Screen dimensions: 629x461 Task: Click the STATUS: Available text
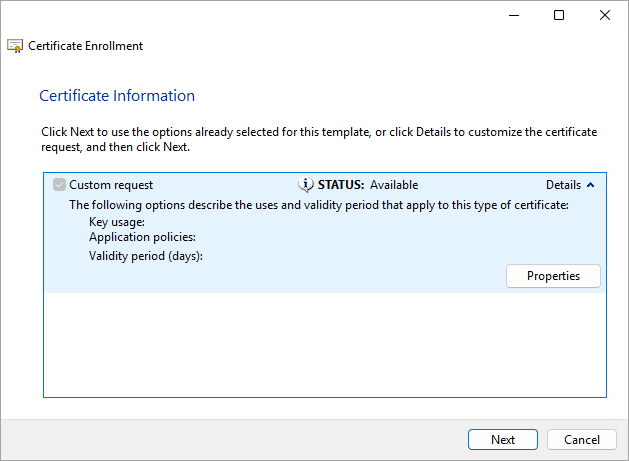[367, 185]
